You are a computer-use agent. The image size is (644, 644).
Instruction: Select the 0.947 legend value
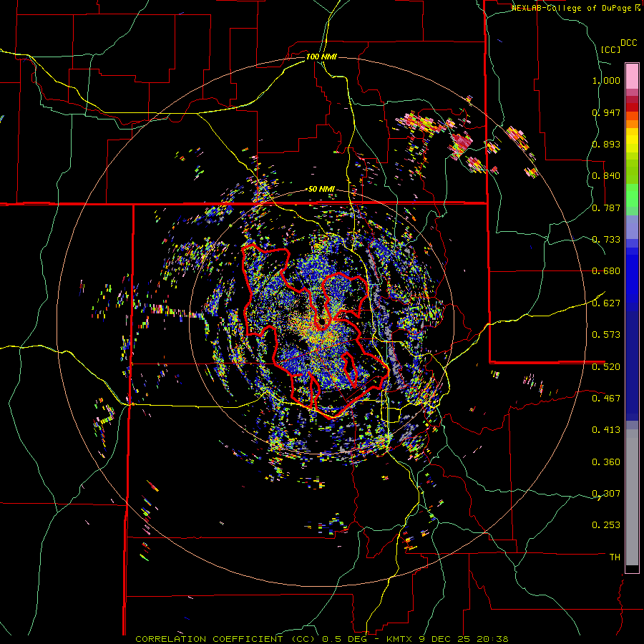[606, 112]
